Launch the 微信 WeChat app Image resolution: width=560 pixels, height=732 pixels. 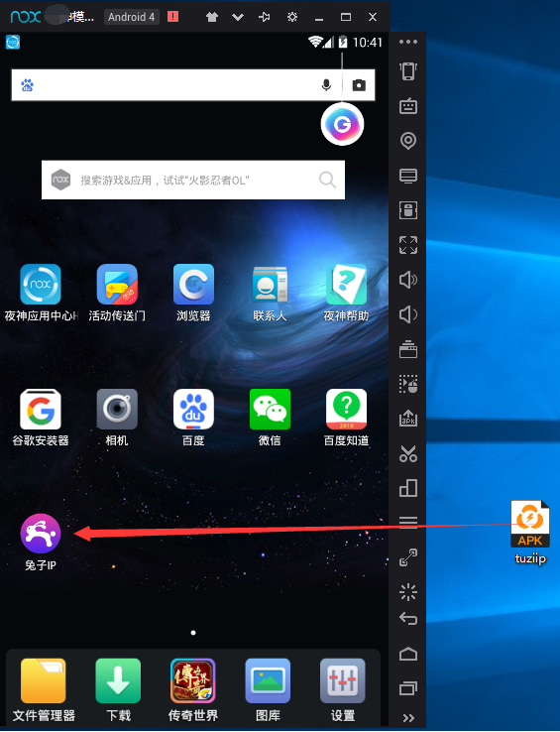pyautogui.click(x=270, y=410)
